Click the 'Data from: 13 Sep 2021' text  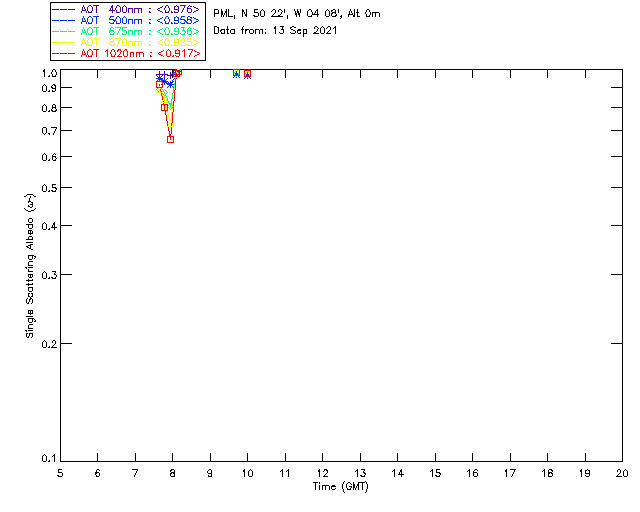click(x=275, y=31)
